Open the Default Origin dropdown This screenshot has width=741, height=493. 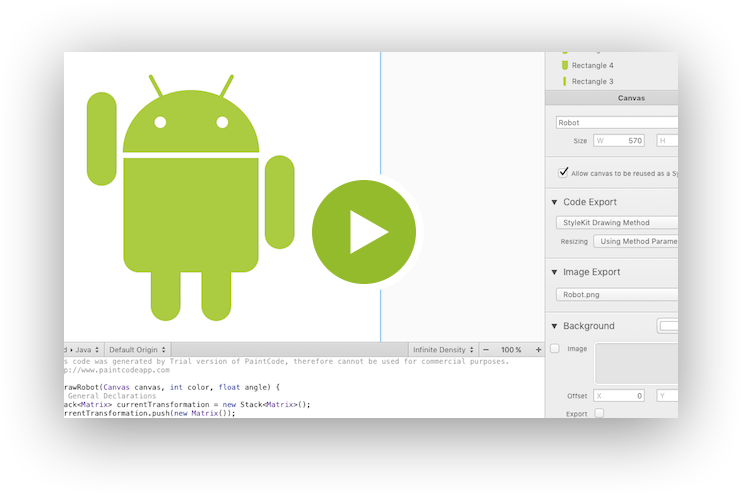[x=137, y=350]
